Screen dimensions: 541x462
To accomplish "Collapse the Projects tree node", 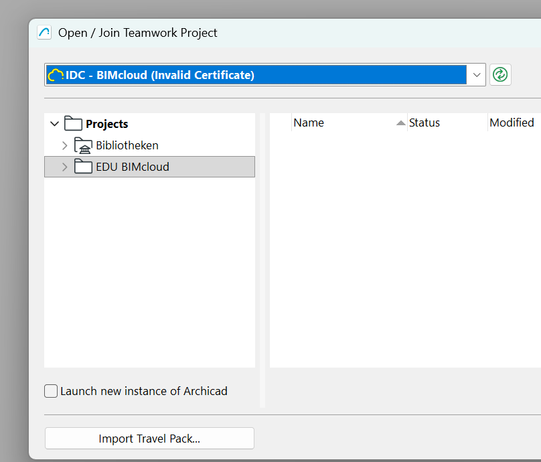I will click(x=55, y=124).
